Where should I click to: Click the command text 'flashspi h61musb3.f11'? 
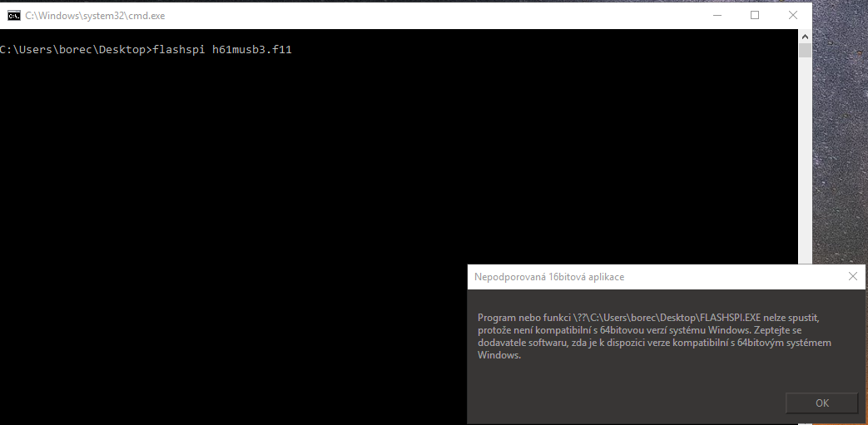point(222,50)
